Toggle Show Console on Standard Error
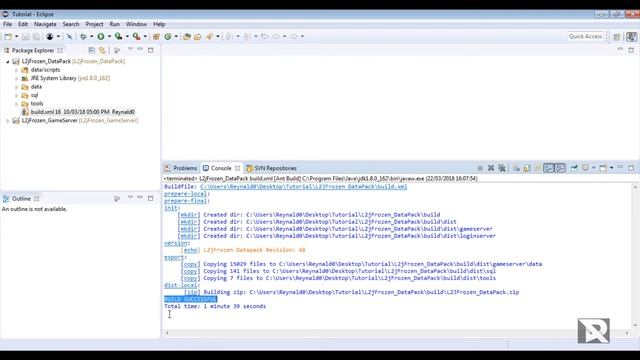The image size is (640, 360). 560,168
